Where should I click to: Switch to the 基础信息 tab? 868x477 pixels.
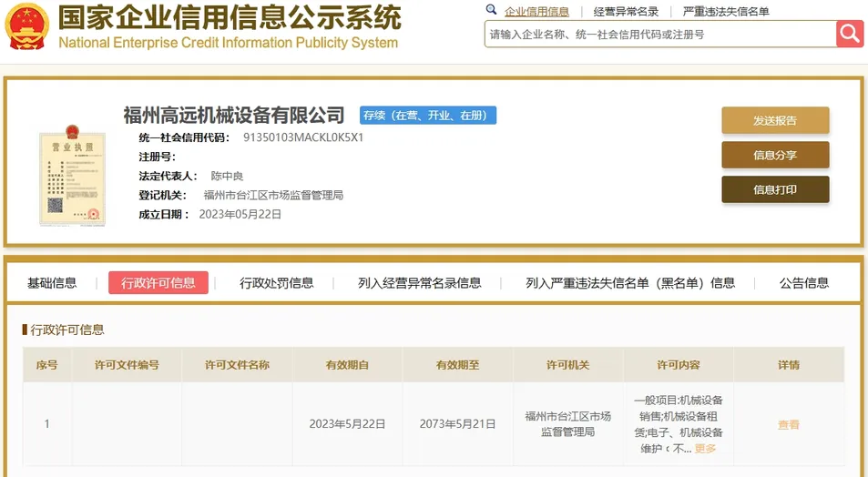pos(52,283)
